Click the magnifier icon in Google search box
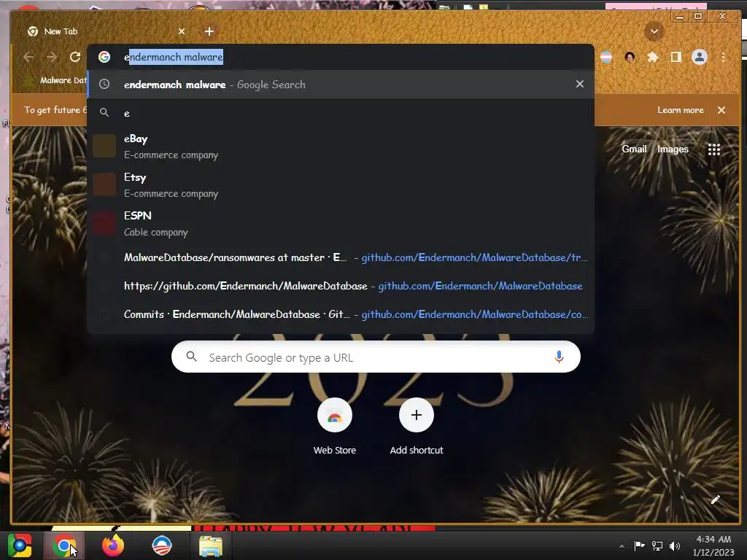The height and width of the screenshot is (560, 747). pos(192,356)
